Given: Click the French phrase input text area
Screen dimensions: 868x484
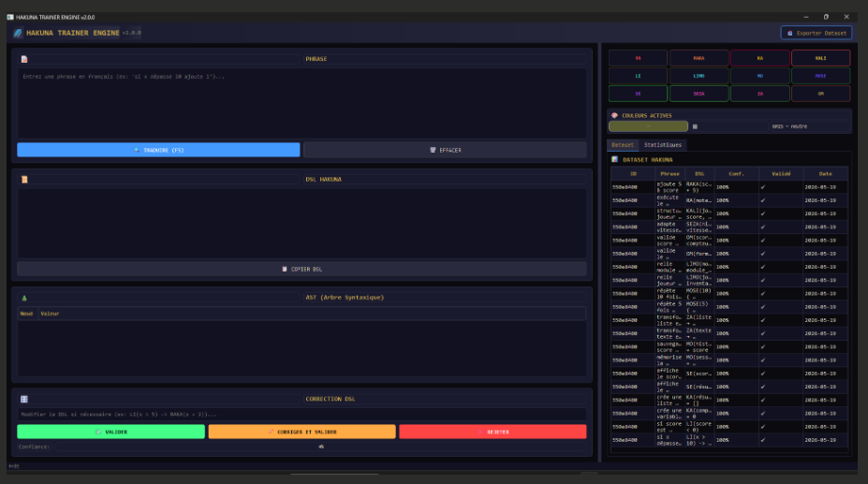Looking at the screenshot, I should [x=302, y=103].
